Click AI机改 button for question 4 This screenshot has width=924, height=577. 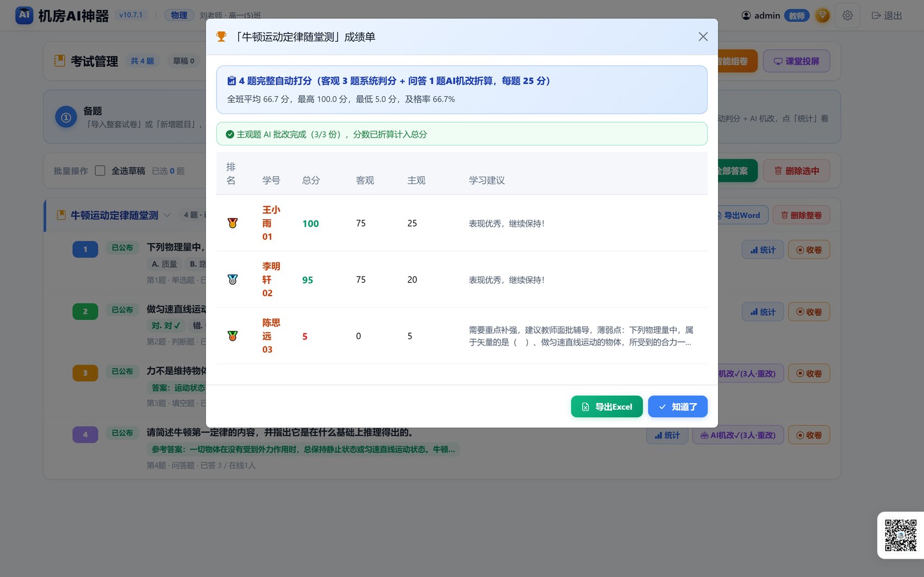click(x=738, y=435)
